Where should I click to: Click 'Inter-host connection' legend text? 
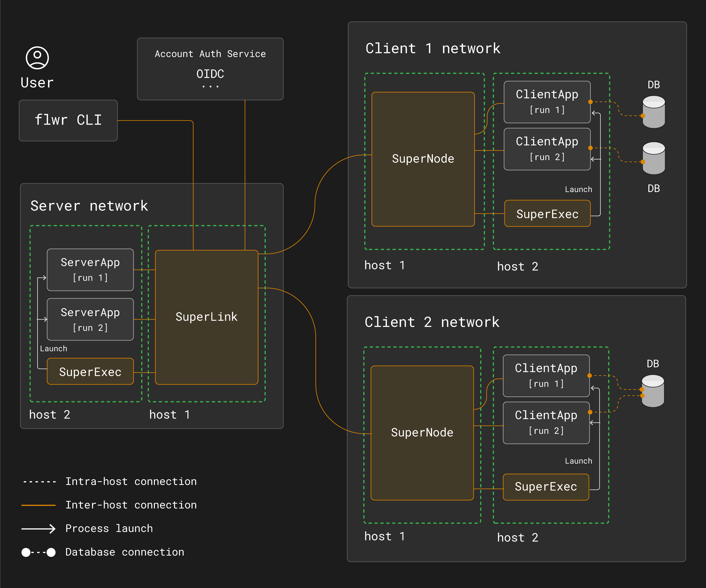coord(131,505)
